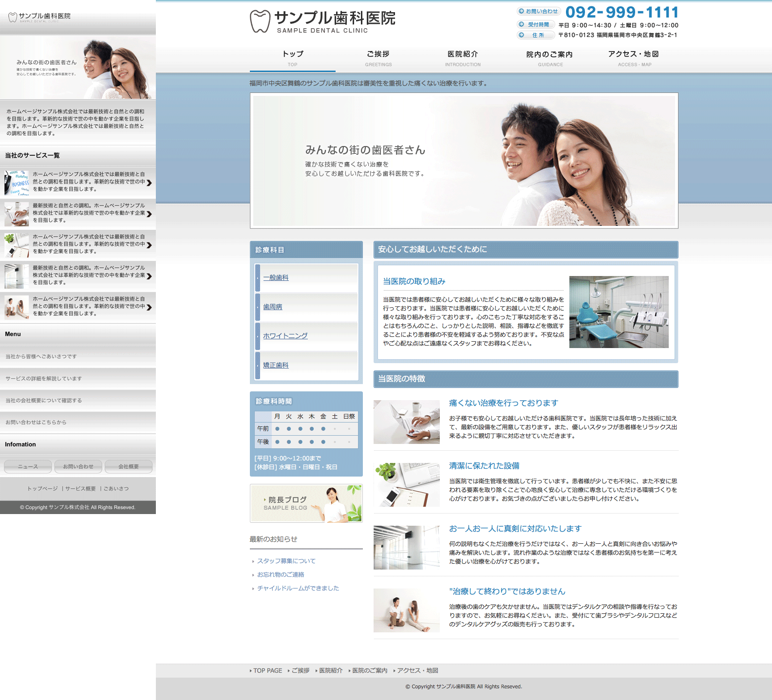Screen dimensions: 772x700
Task: Click the お問い合わせ badge beside phone number
Action: (539, 11)
